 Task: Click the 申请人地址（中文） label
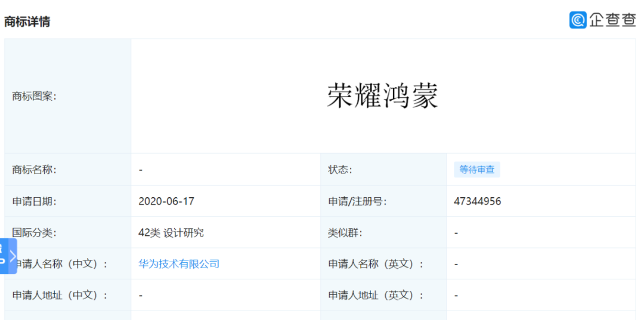pos(60,295)
